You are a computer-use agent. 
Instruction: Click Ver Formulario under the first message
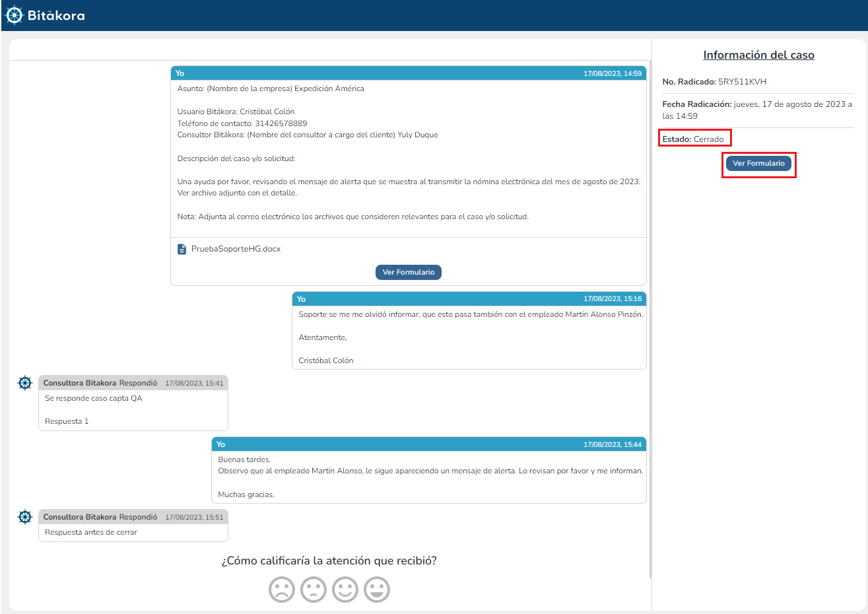(x=408, y=272)
